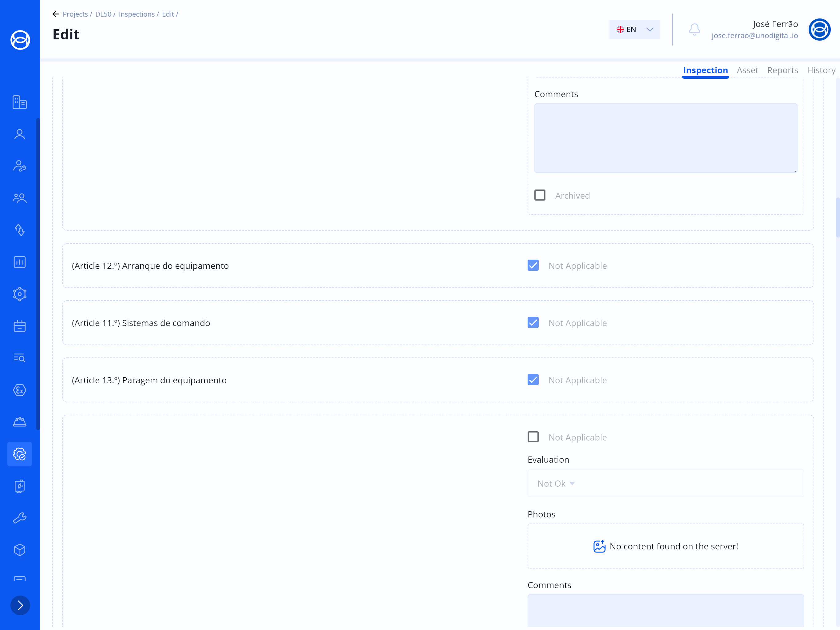
Task: Switch to the Asset tab
Action: pos(747,70)
